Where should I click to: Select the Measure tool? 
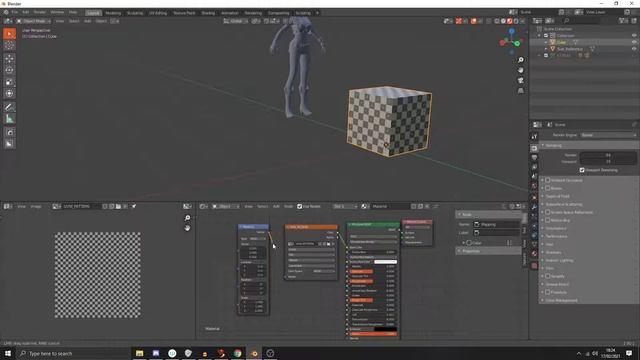(x=9, y=119)
